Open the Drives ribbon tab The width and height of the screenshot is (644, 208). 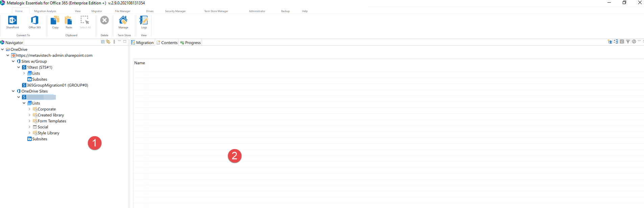[x=150, y=11]
